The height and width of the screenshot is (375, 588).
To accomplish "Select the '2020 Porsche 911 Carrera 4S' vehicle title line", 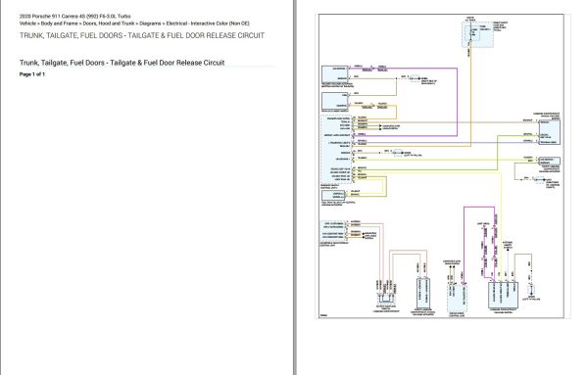I will click(x=75, y=17).
